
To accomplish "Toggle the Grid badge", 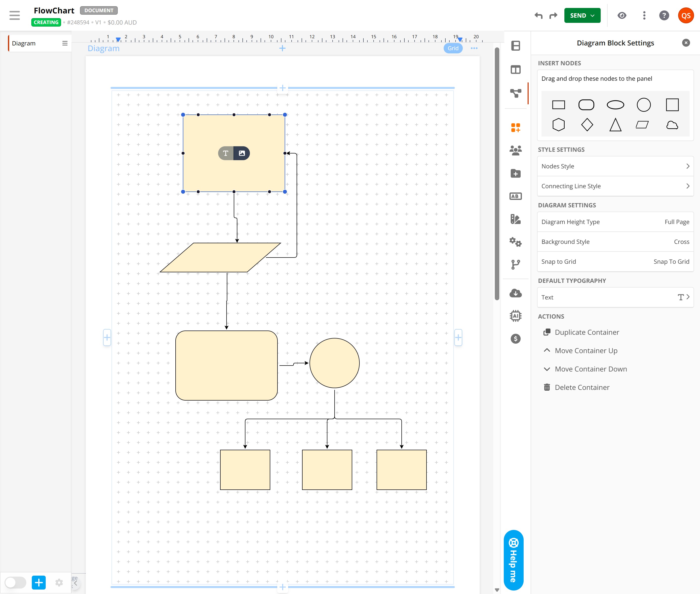I will click(453, 48).
